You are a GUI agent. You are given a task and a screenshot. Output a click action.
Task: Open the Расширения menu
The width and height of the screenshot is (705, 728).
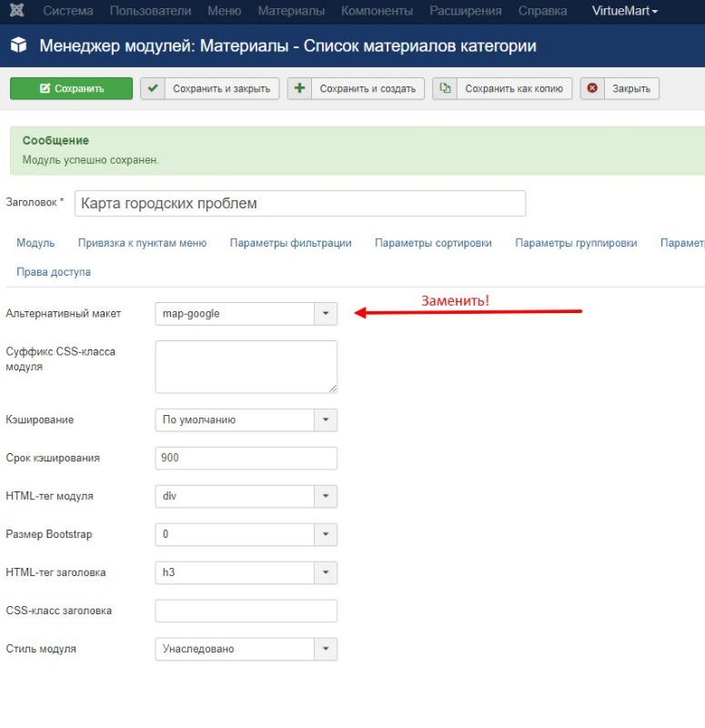pyautogui.click(x=465, y=11)
